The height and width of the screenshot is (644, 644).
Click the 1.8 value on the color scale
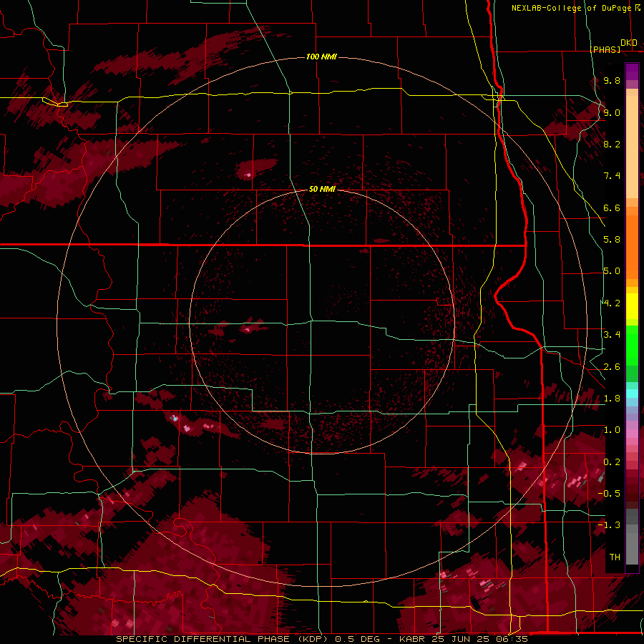[612, 399]
